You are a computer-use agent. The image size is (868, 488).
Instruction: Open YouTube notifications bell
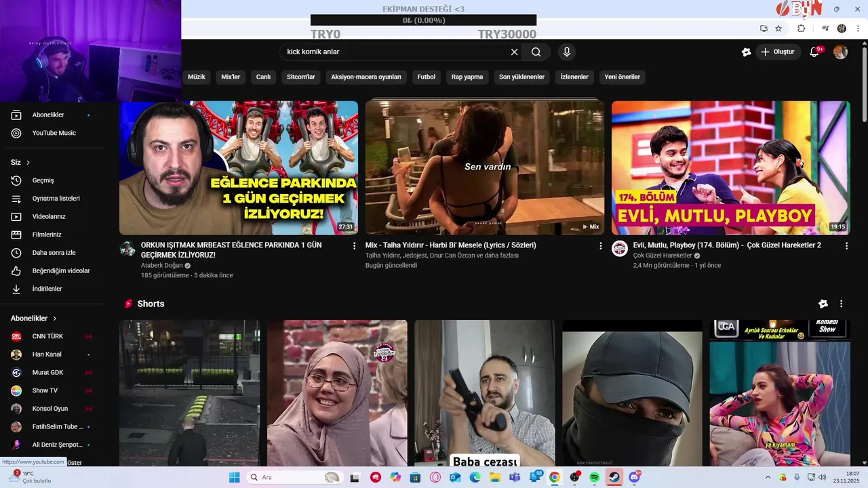point(816,52)
